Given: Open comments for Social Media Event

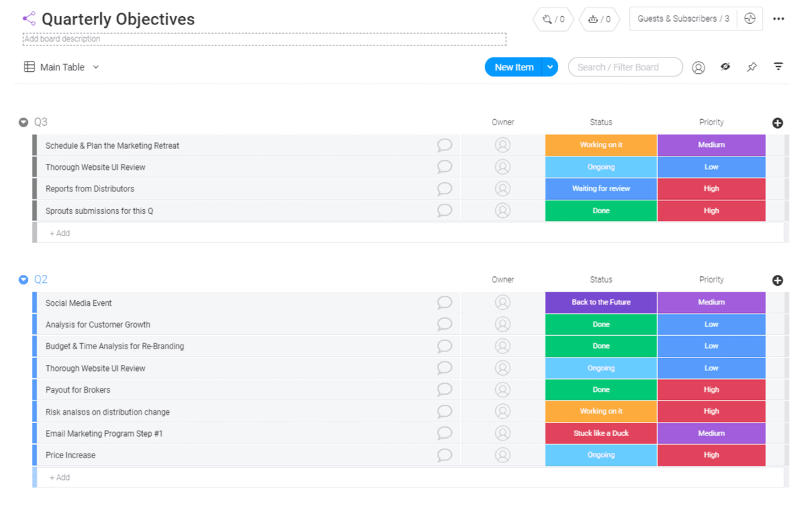Looking at the screenshot, I should pyautogui.click(x=444, y=303).
